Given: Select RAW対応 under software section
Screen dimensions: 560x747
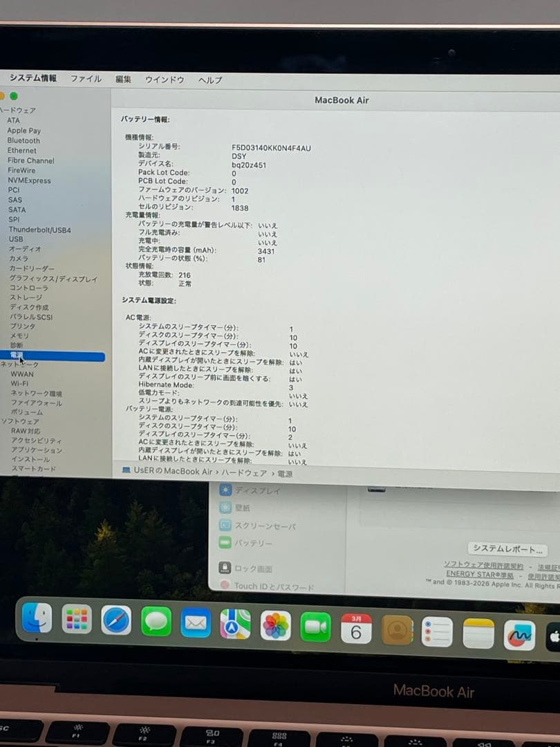Looking at the screenshot, I should [x=26, y=431].
